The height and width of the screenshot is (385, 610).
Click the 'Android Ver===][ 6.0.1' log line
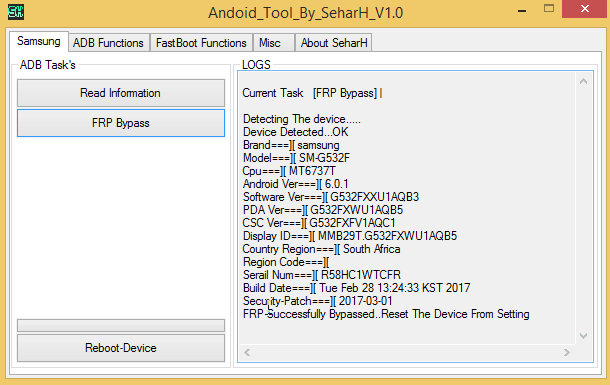pyautogui.click(x=295, y=184)
